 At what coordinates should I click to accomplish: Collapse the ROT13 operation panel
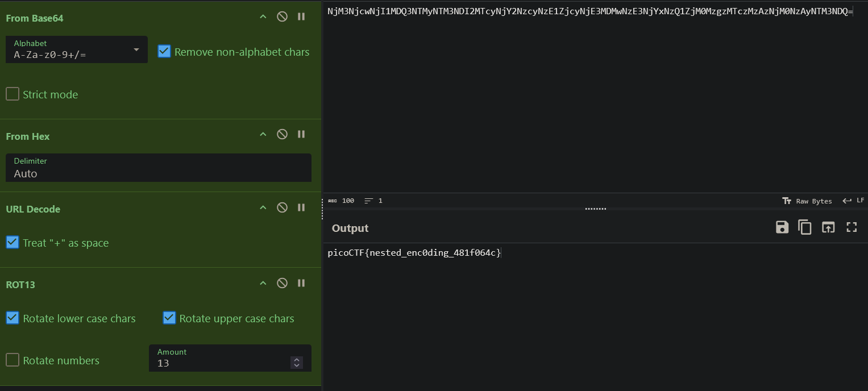tap(263, 283)
